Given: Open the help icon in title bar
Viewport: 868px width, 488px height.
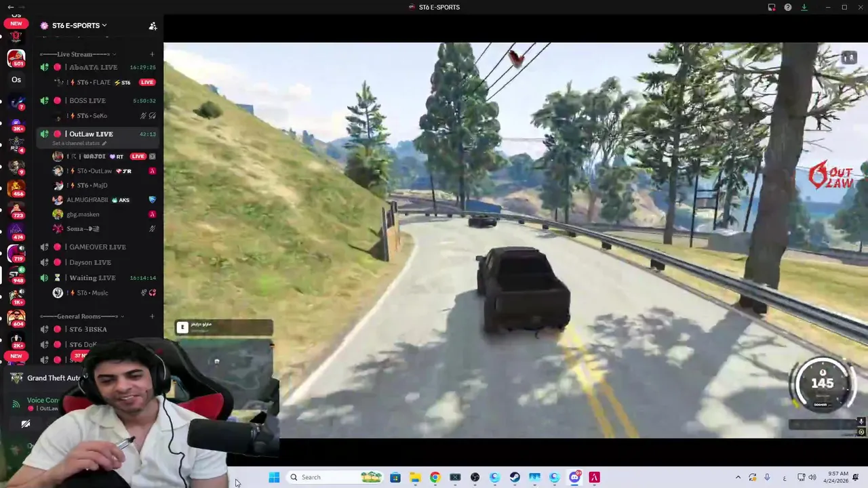Looking at the screenshot, I should point(788,7).
